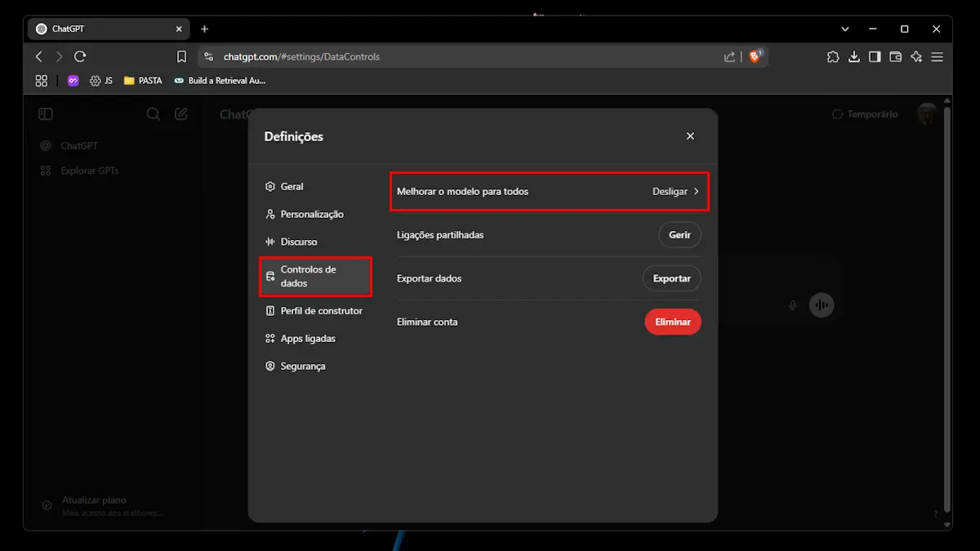Click the address bar URL field
The height and width of the screenshot is (551, 980).
[457, 57]
